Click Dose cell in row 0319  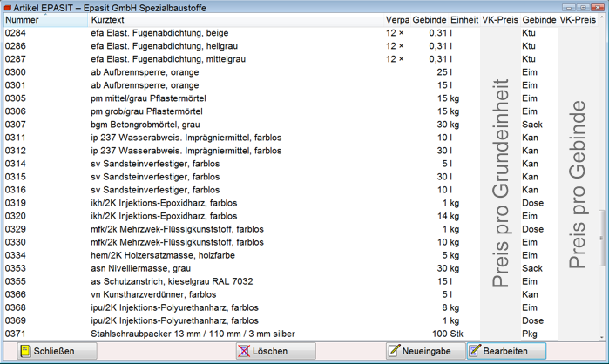(533, 203)
